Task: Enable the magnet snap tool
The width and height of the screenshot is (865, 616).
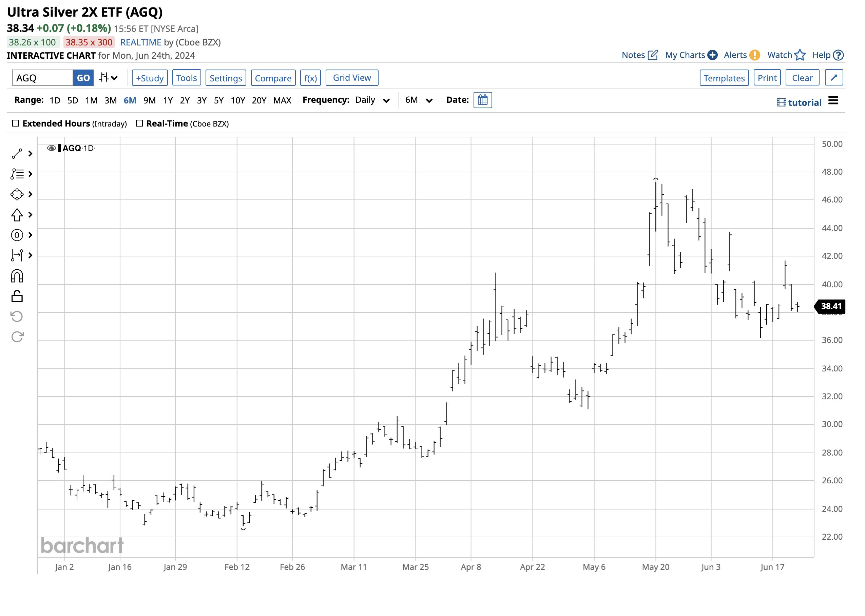Action: (17, 276)
